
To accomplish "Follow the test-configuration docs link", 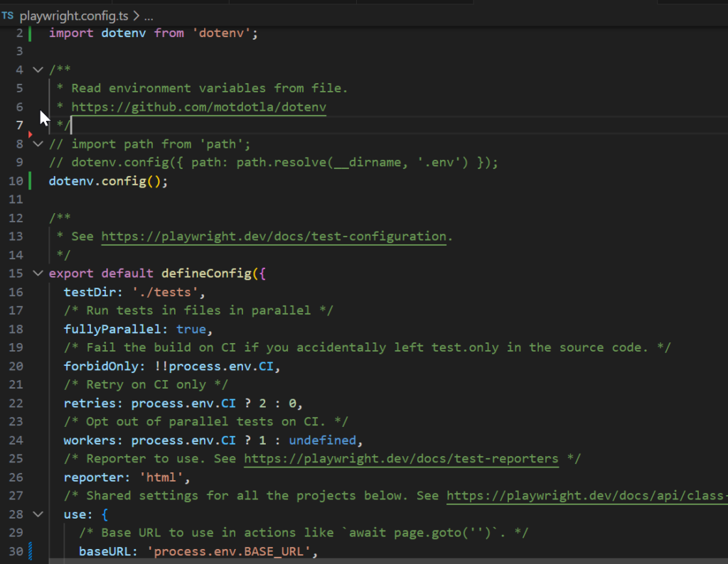I will point(274,237).
